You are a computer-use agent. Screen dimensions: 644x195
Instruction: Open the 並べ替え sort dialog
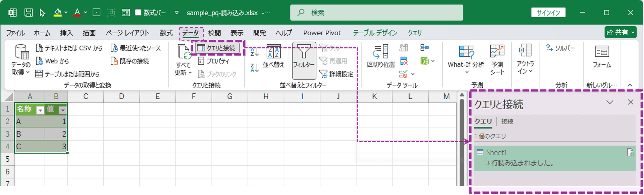[273, 56]
